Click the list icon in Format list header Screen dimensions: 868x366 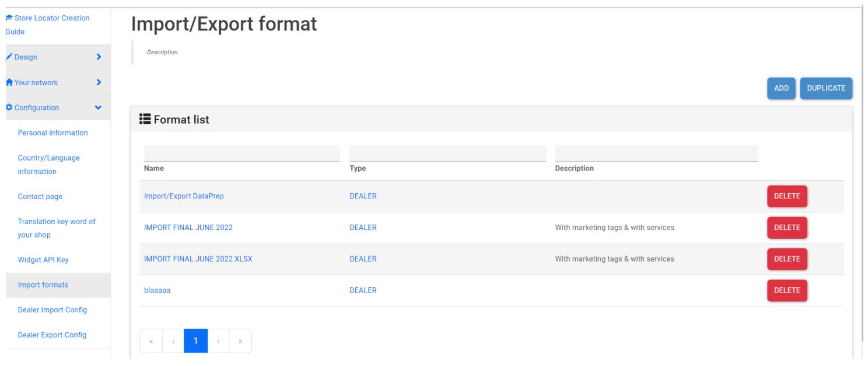click(x=145, y=119)
